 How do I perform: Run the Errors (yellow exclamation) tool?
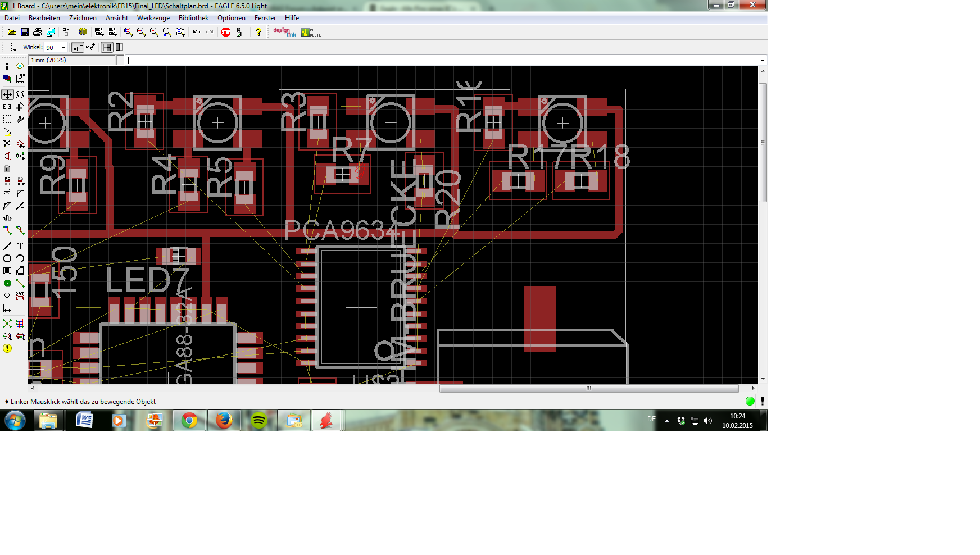7,348
